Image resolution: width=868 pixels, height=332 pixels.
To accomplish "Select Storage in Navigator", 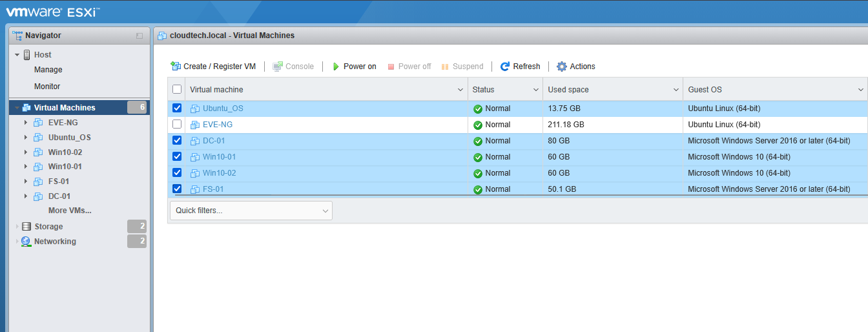I will (x=48, y=227).
